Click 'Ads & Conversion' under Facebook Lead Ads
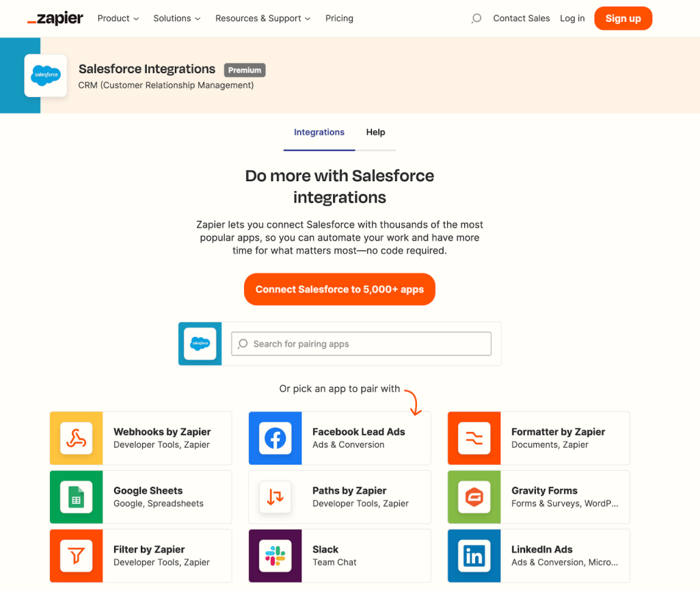Image resolution: width=700 pixels, height=590 pixels. tap(348, 445)
